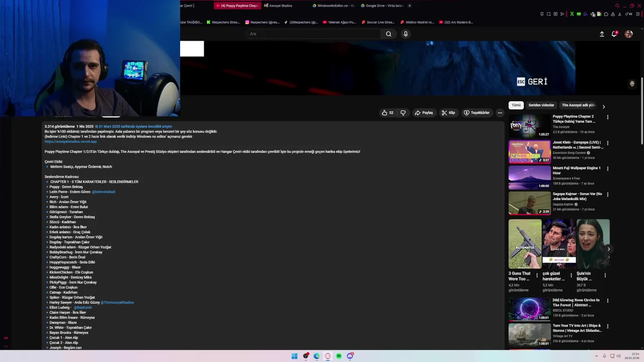Select The Asosyal adlı yükleyen chip
The image size is (644, 362).
tap(579, 105)
